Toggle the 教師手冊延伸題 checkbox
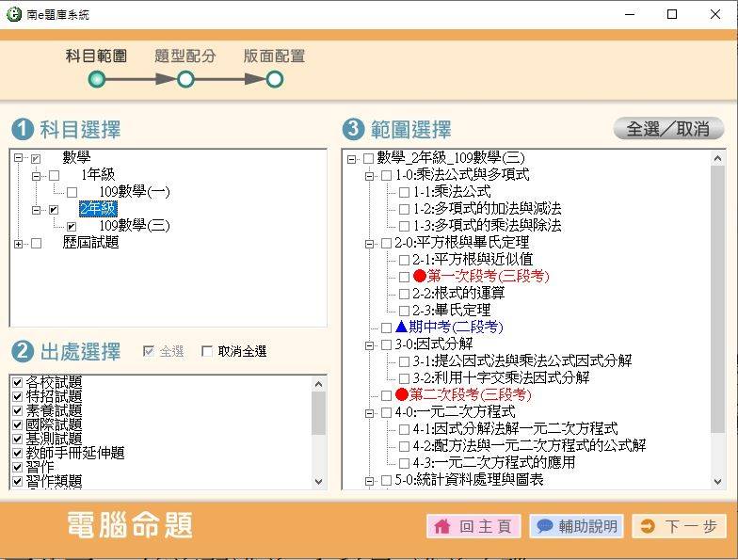Image resolution: width=738 pixels, height=560 pixels. coord(17,453)
